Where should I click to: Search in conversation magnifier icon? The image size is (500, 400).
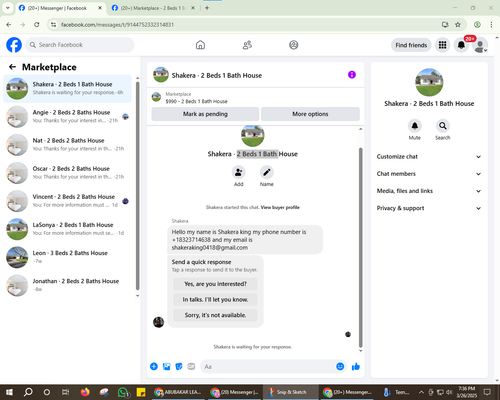pos(443,126)
